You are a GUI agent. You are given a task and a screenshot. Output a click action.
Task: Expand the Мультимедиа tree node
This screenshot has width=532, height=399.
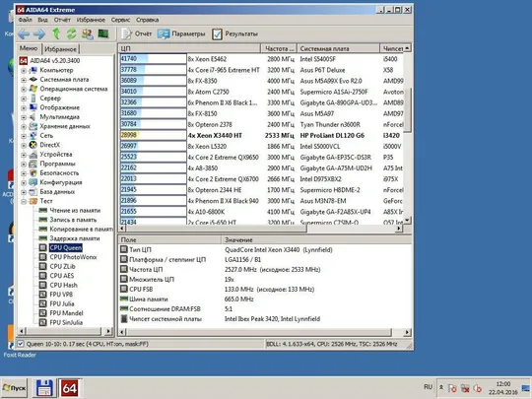click(x=24, y=117)
